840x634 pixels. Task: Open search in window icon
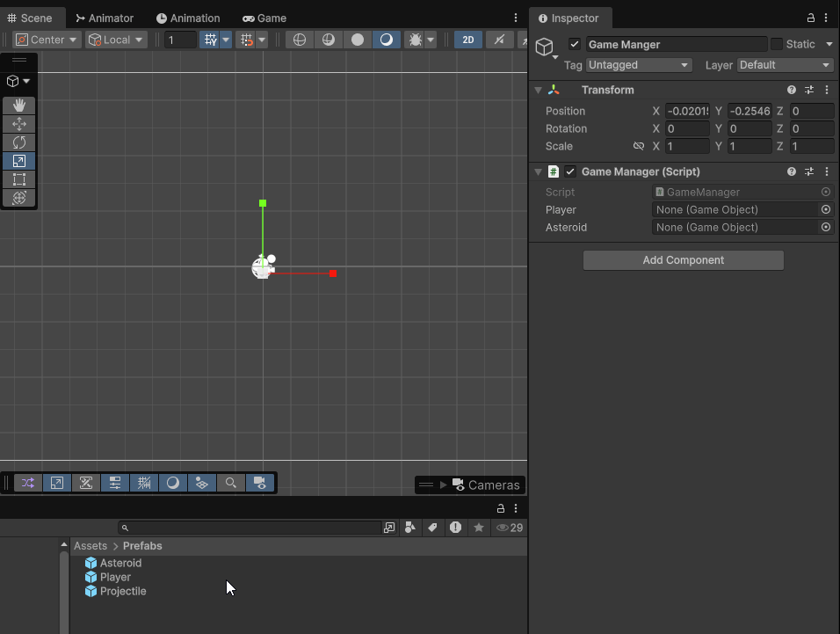click(x=389, y=528)
